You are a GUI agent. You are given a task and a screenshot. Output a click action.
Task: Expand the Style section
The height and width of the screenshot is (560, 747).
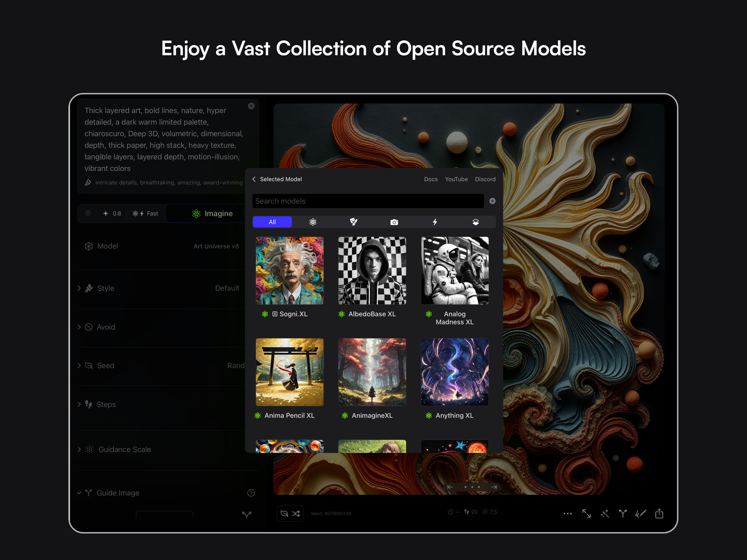pos(79,288)
